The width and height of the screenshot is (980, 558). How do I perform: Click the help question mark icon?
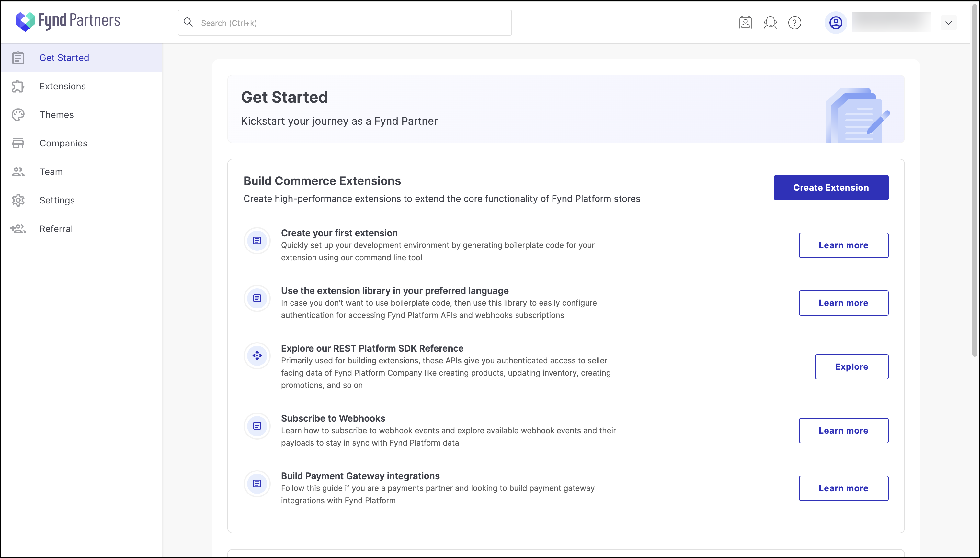(x=795, y=23)
